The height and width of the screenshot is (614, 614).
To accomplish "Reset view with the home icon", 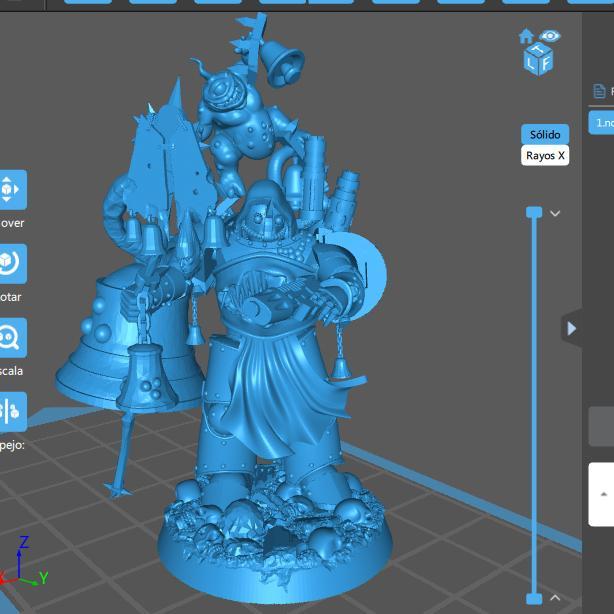I will pyautogui.click(x=526, y=36).
